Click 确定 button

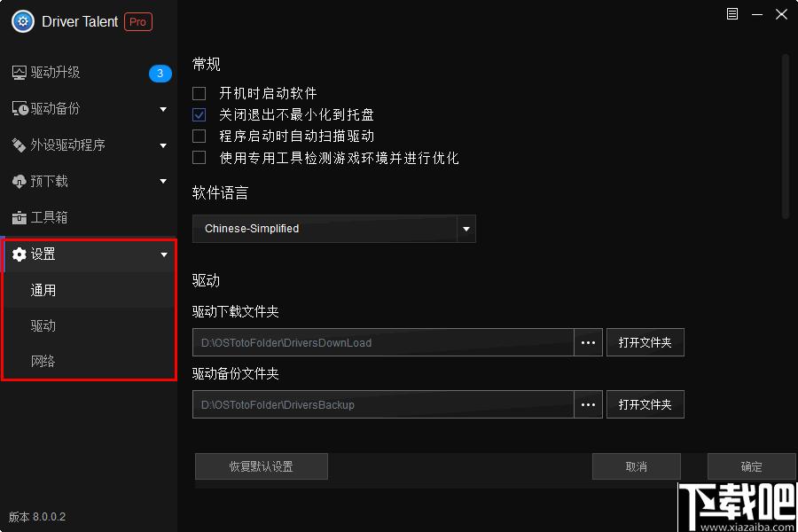[x=751, y=466]
